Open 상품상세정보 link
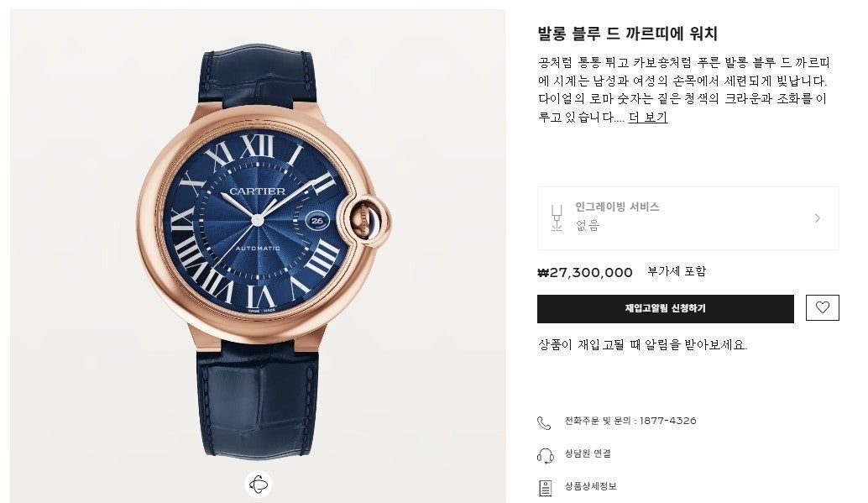 (x=590, y=486)
